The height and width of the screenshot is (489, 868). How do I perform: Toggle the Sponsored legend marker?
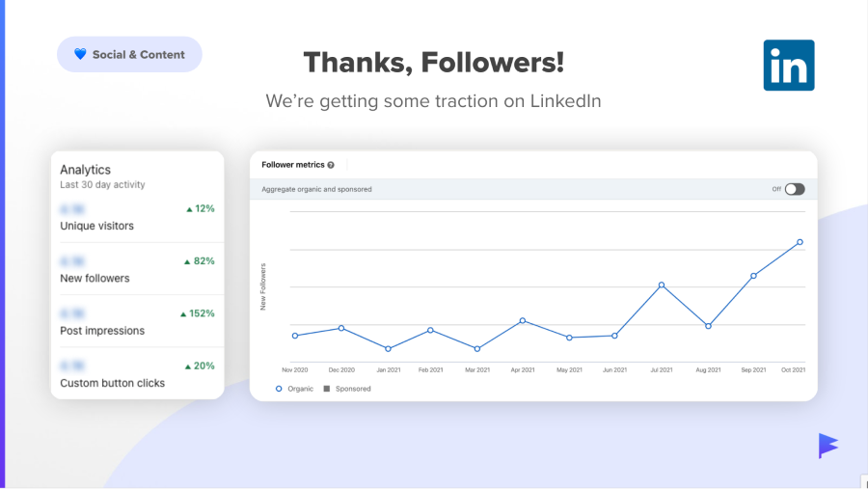coord(327,389)
